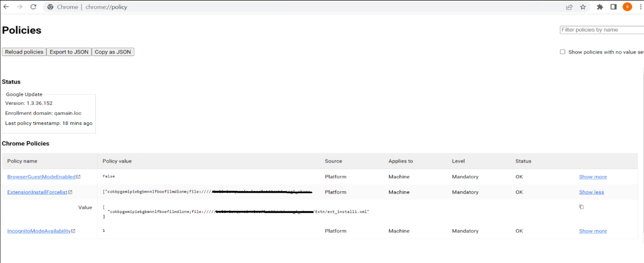The width and height of the screenshot is (644, 263).
Task: Click Mandatory in the IncognitoModeAvailability row
Action: [465, 231]
